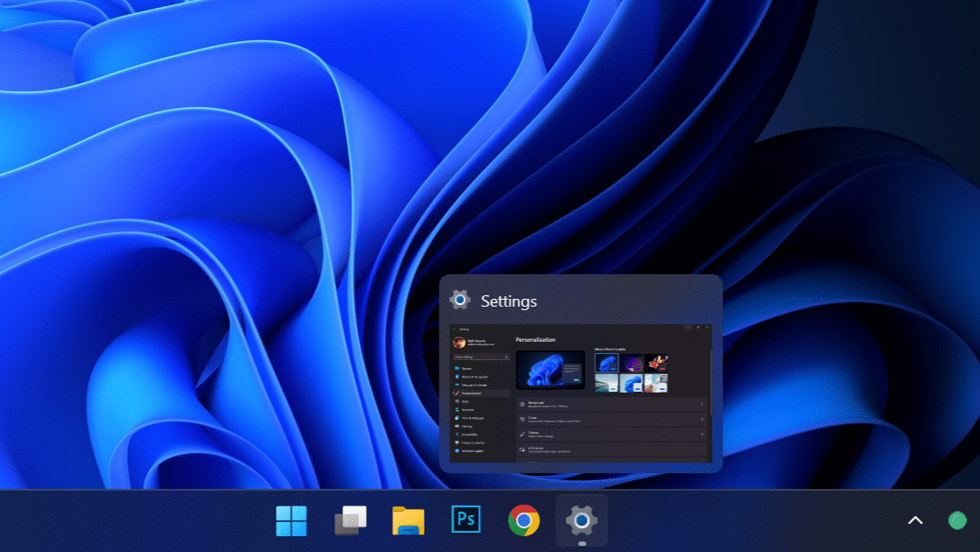Click the search field in the previewed Settings
980x552 pixels.
click(x=480, y=357)
